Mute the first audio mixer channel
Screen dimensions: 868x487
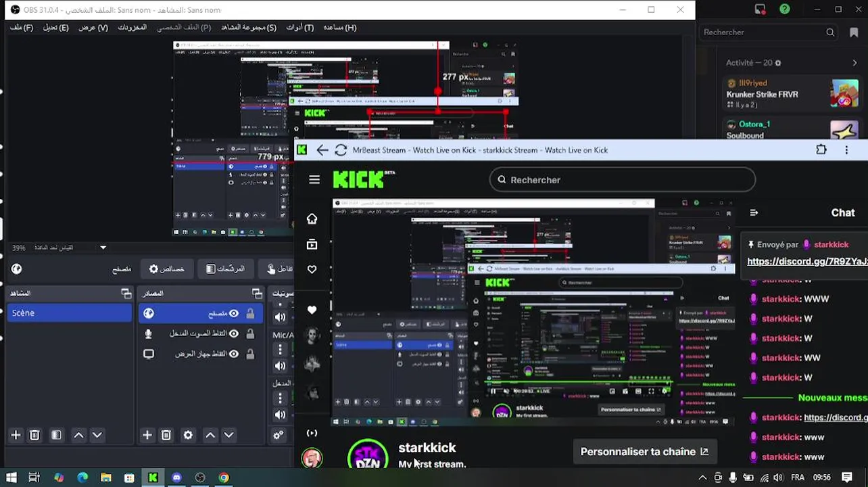(x=280, y=317)
